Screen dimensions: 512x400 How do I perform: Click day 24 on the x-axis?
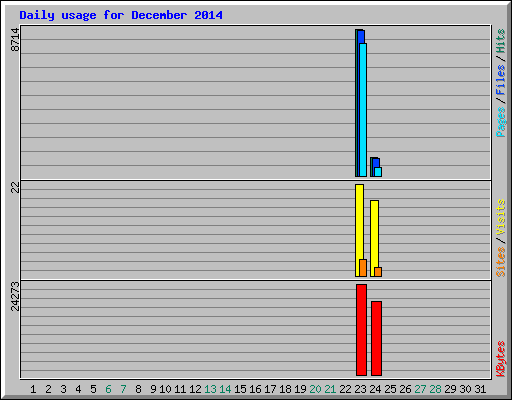click(375, 389)
